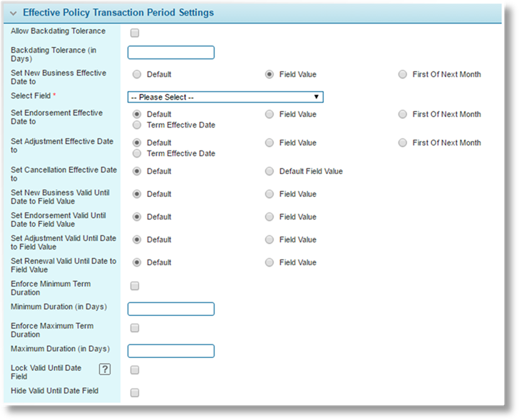Click the Backdating Tolerance days input field

(x=171, y=53)
